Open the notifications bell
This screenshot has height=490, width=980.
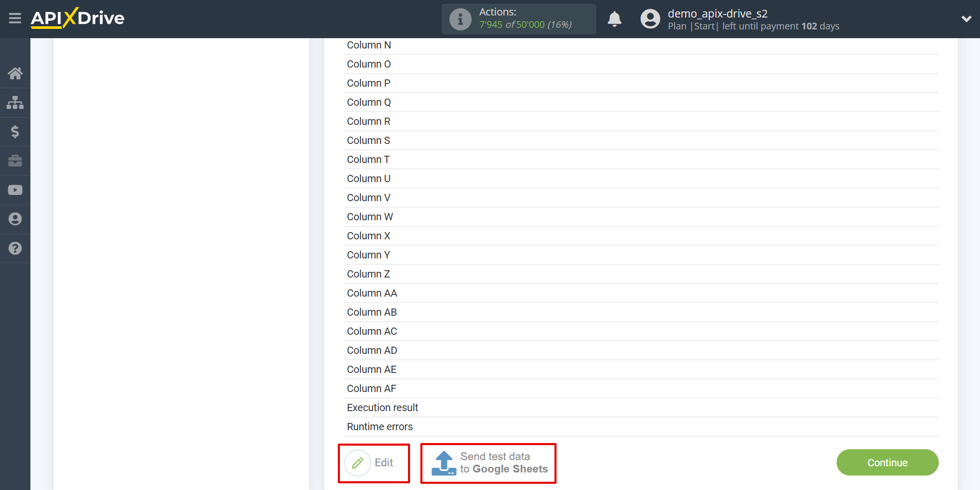coord(614,19)
